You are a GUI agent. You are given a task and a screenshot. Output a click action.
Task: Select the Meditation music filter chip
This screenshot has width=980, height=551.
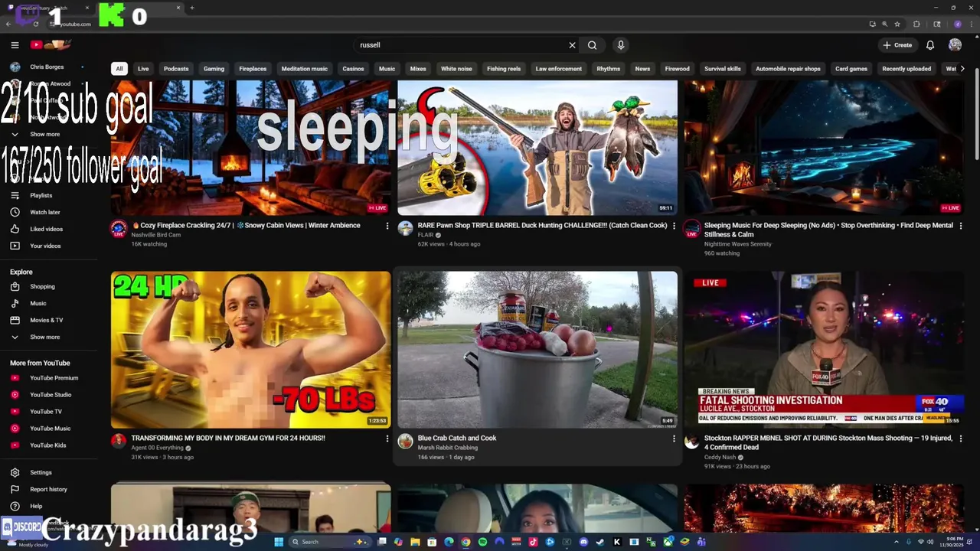click(x=304, y=69)
